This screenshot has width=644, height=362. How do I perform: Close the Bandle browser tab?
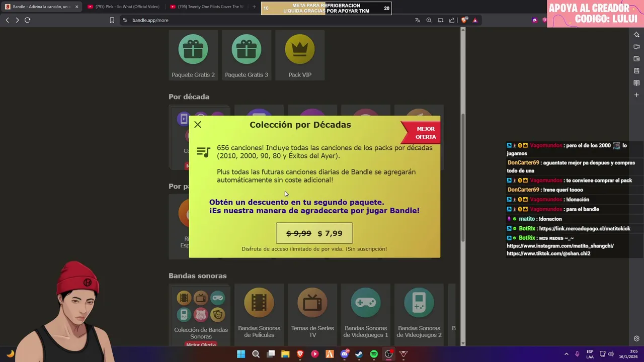click(x=76, y=7)
